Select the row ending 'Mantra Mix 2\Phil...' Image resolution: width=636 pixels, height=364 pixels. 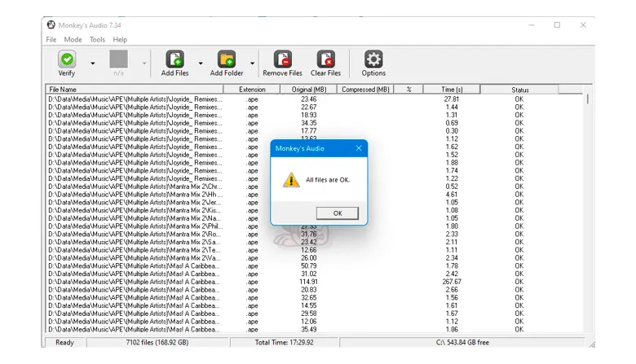coord(315,226)
